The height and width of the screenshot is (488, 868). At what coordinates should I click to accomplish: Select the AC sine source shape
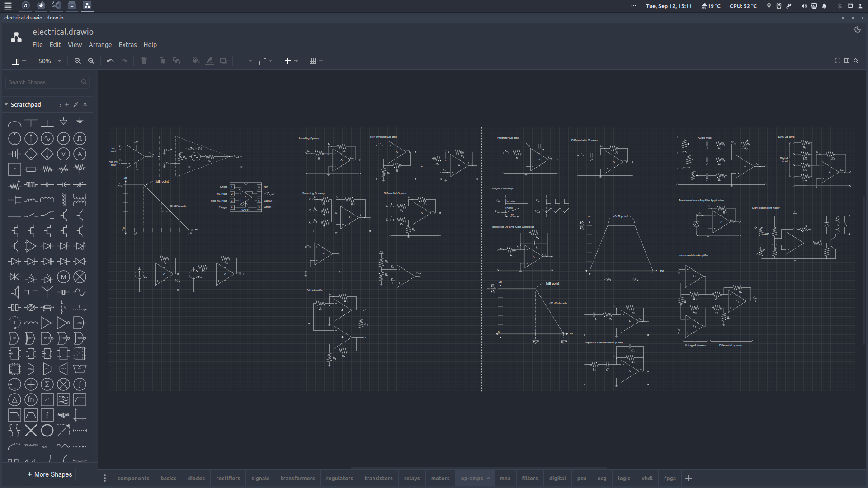click(47, 139)
